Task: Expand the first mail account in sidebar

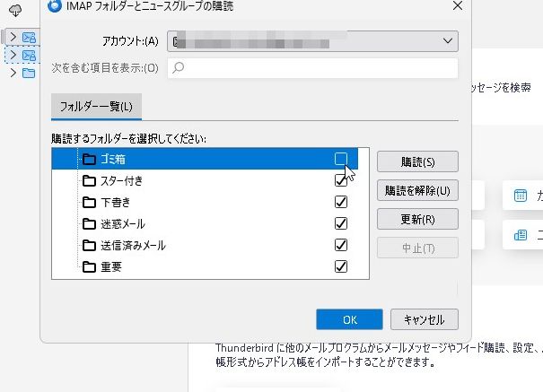Action: (x=12, y=38)
